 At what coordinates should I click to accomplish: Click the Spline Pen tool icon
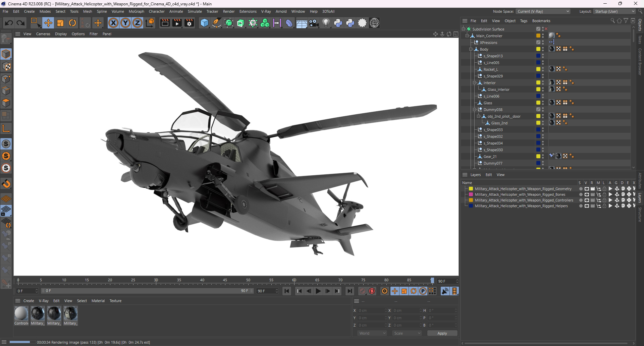[x=217, y=23]
